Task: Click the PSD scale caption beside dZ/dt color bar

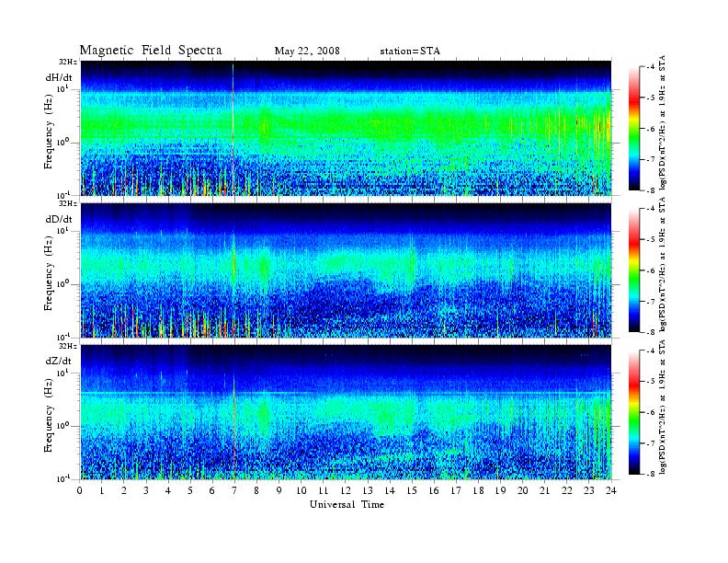Action: tap(663, 407)
